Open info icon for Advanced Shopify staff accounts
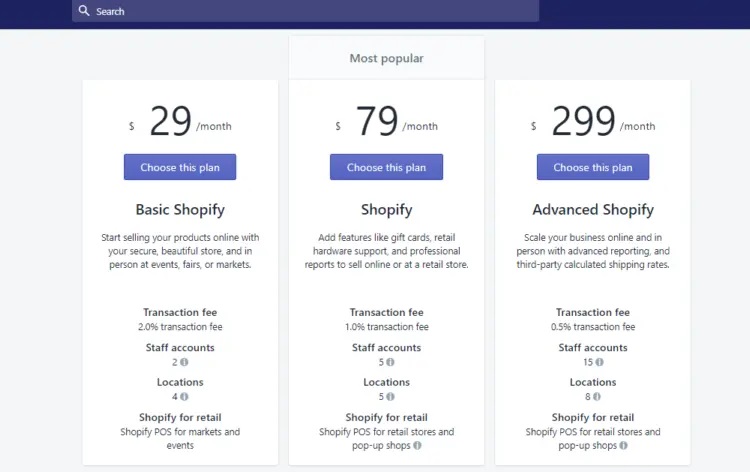The height and width of the screenshot is (472, 750). [599, 362]
